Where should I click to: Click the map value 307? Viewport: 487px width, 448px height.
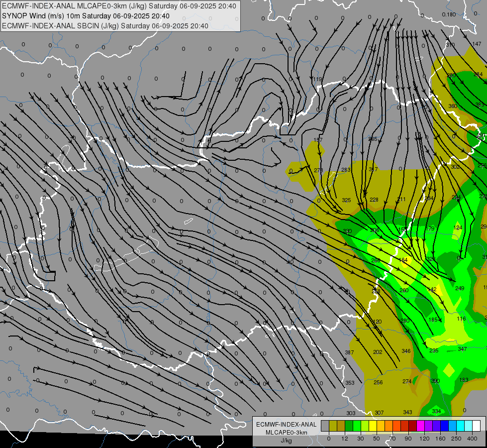coord(379,413)
